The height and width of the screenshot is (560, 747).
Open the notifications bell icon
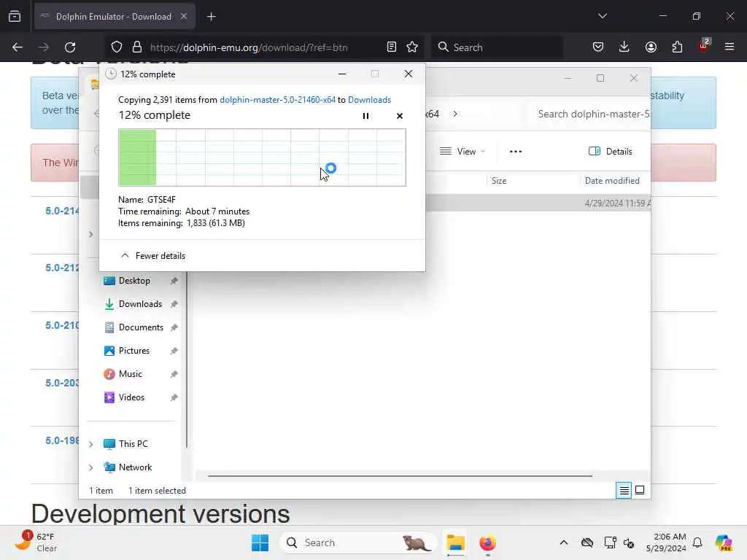(x=697, y=542)
